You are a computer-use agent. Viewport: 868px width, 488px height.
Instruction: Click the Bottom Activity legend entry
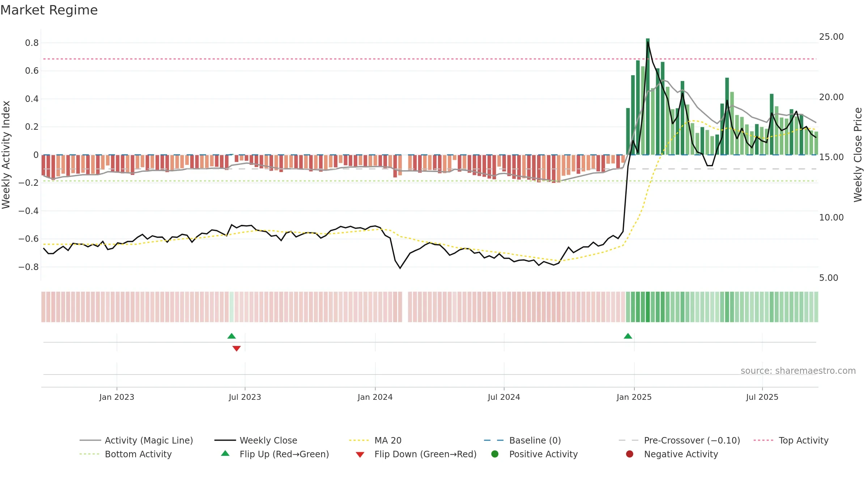(125, 454)
